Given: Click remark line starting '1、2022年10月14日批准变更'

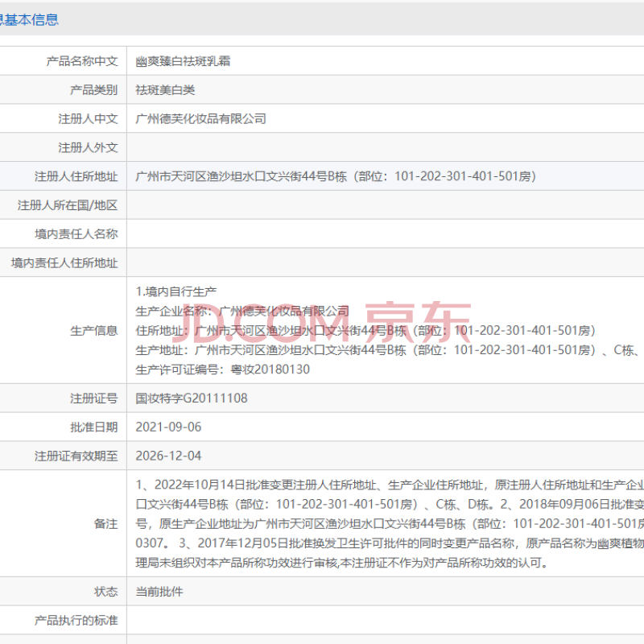Looking at the screenshot, I should pos(390,485).
